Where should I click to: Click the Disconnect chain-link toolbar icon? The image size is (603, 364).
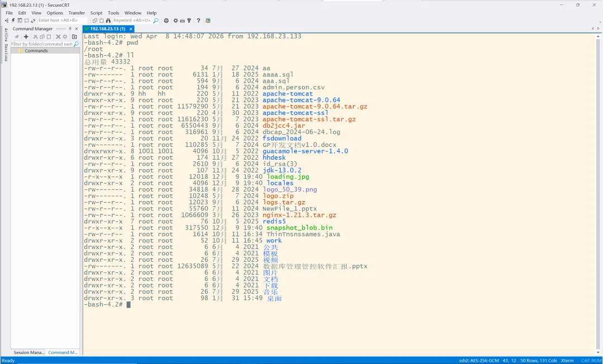pos(33,21)
